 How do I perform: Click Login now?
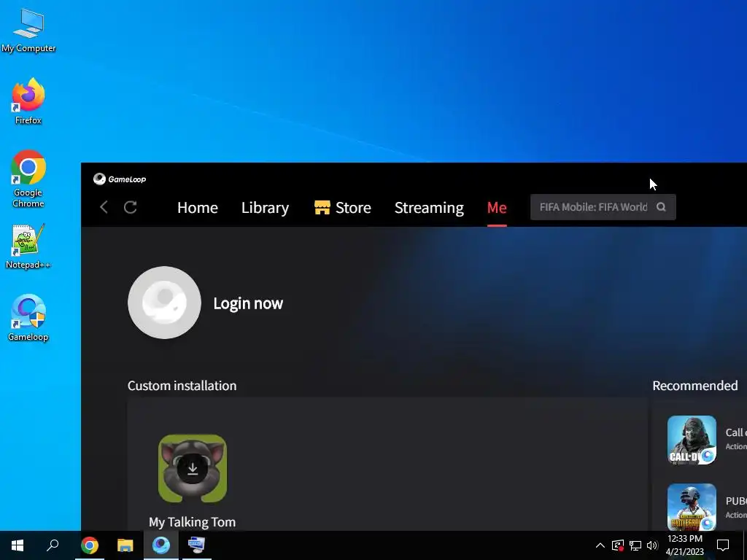(248, 303)
